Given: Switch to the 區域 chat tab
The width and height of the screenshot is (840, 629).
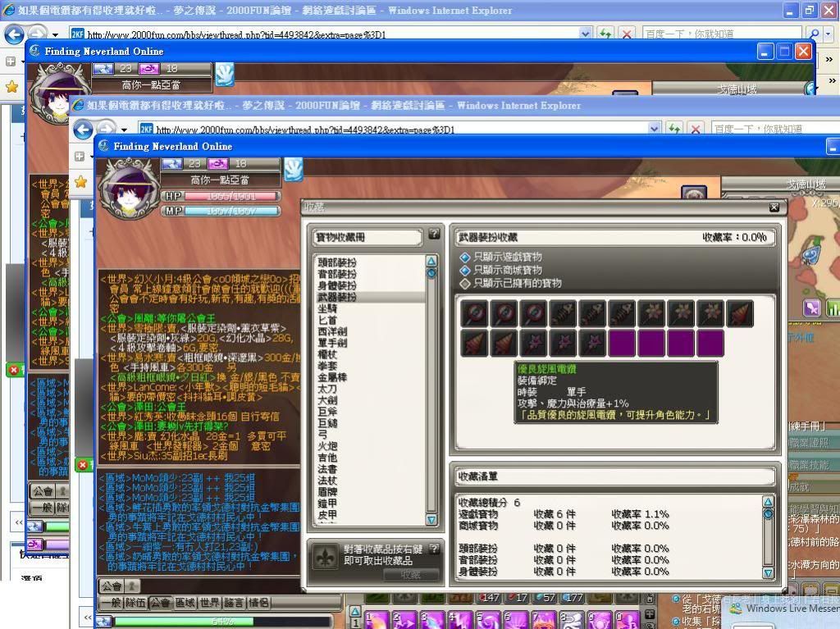Looking at the screenshot, I should click(185, 603).
